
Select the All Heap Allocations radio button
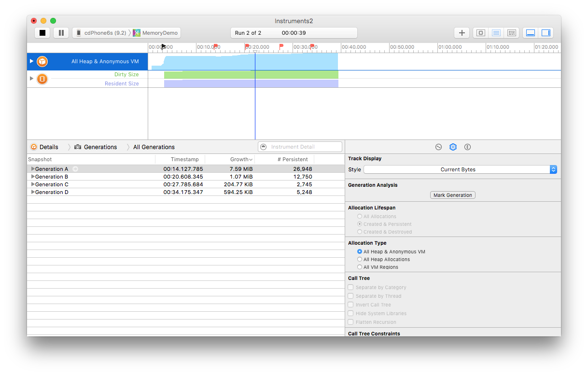tap(360, 259)
